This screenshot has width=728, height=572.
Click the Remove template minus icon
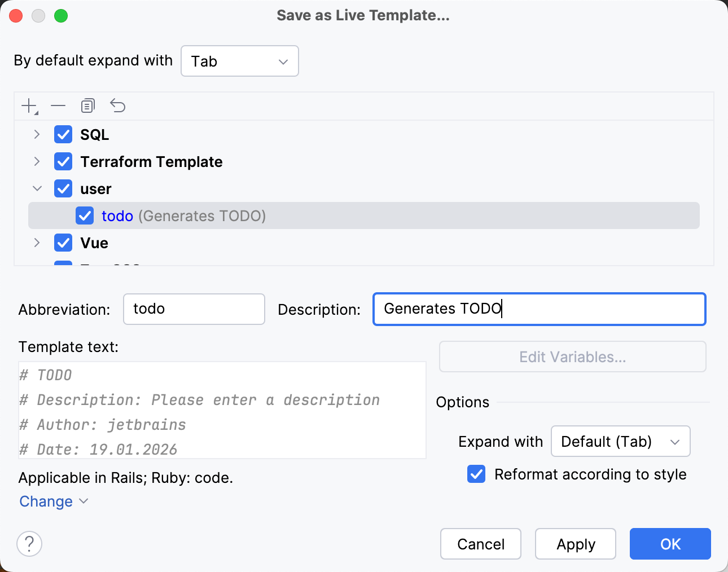tap(58, 105)
